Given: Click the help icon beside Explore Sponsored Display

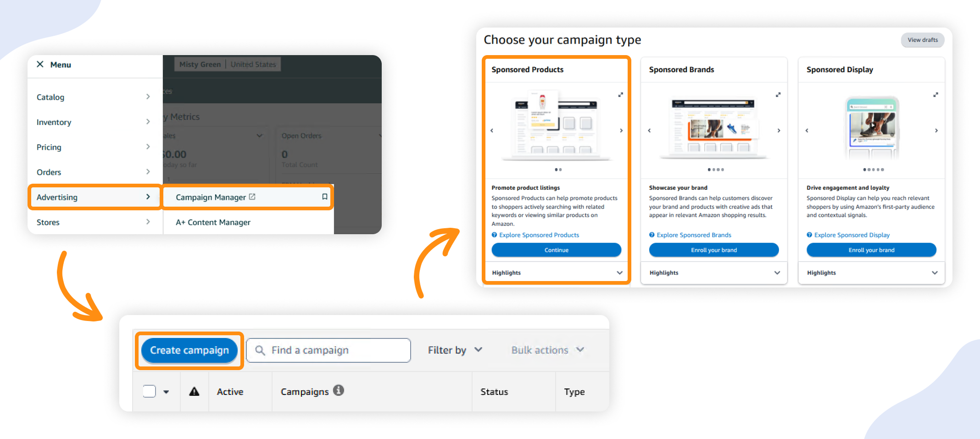Looking at the screenshot, I should pyautogui.click(x=809, y=235).
